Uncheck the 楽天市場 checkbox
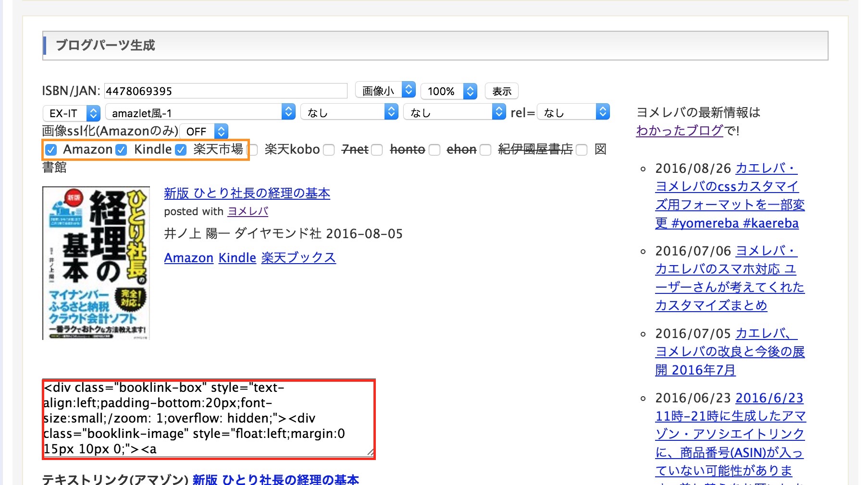The height and width of the screenshot is (485, 868). (x=181, y=150)
